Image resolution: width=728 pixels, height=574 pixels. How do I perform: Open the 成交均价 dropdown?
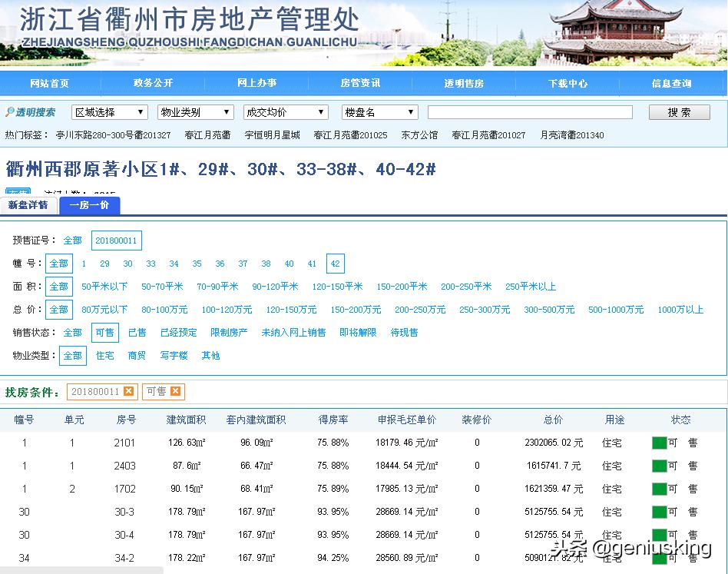(285, 111)
